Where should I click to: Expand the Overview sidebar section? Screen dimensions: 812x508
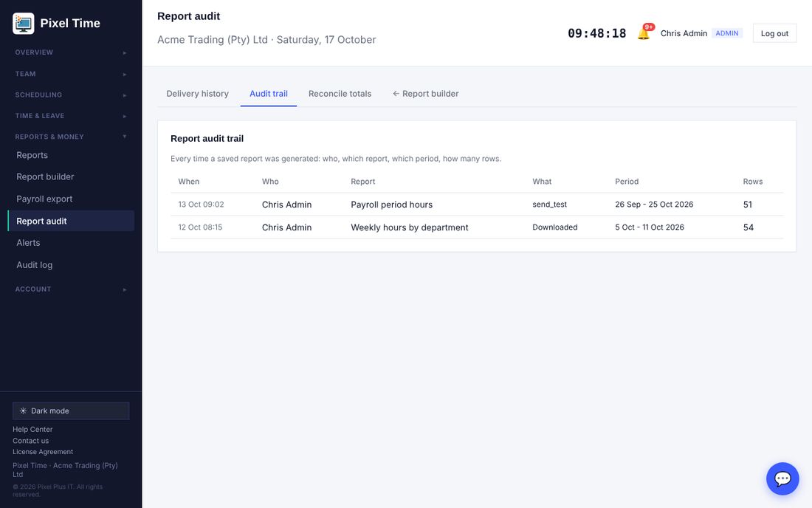[x=71, y=52]
